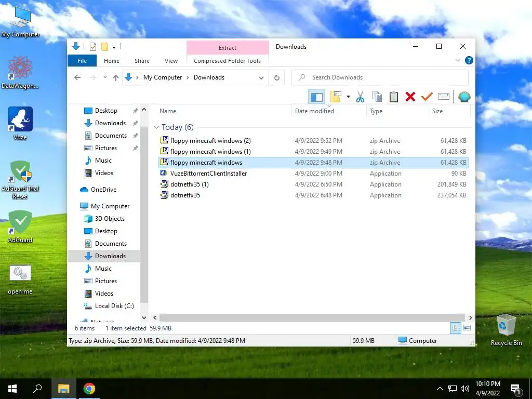Open the dropdown arrow beside new folder icon
532x399 pixels.
click(x=348, y=97)
